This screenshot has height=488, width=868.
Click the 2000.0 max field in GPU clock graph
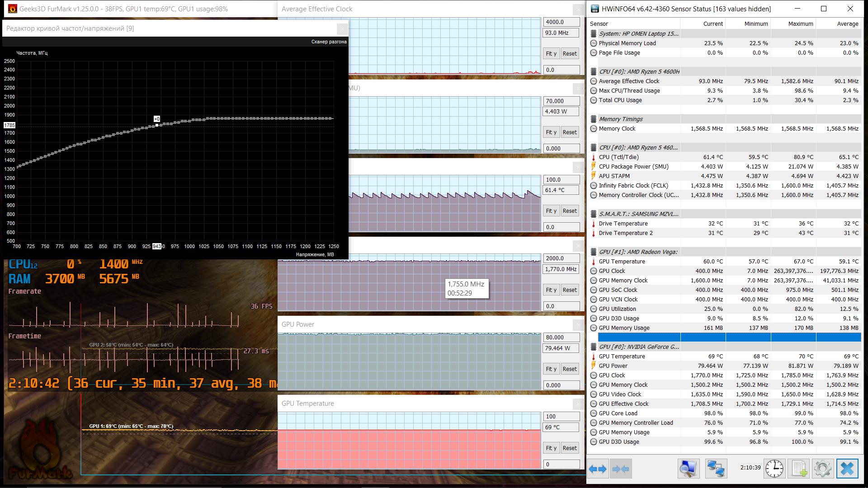click(561, 258)
